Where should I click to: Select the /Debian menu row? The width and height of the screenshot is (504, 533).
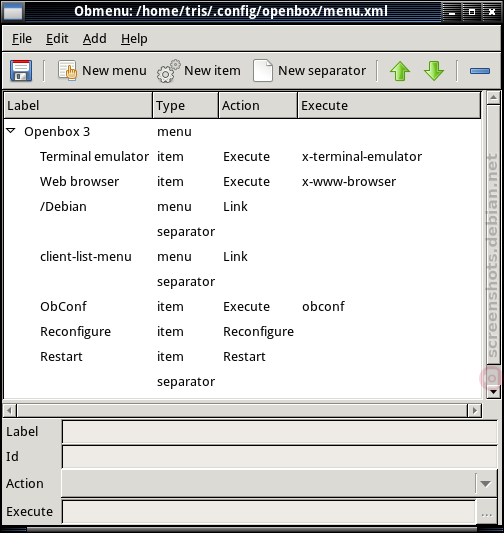(x=243, y=207)
